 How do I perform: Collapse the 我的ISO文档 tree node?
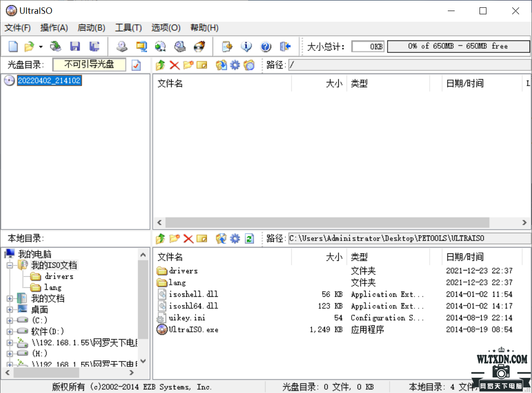click(x=10, y=265)
